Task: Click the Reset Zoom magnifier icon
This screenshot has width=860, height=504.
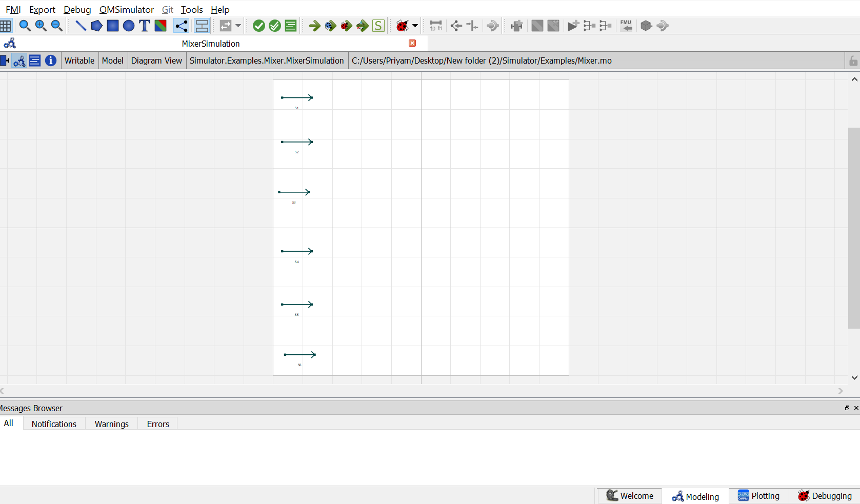Action: [x=25, y=26]
